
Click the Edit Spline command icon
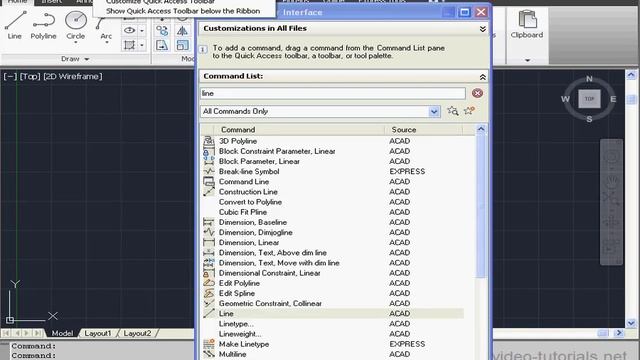(209, 293)
